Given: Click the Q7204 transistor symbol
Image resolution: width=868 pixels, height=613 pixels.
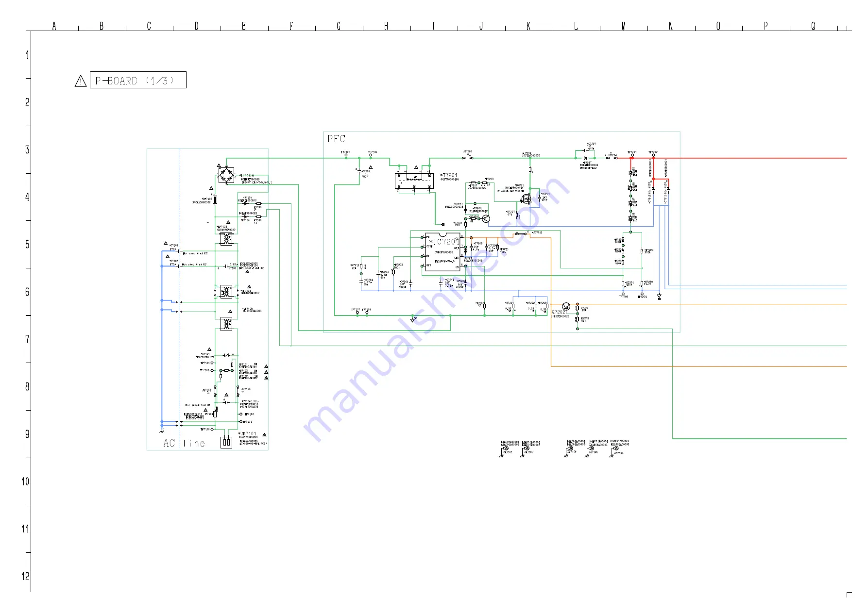Looking at the screenshot, I should click(486, 219).
